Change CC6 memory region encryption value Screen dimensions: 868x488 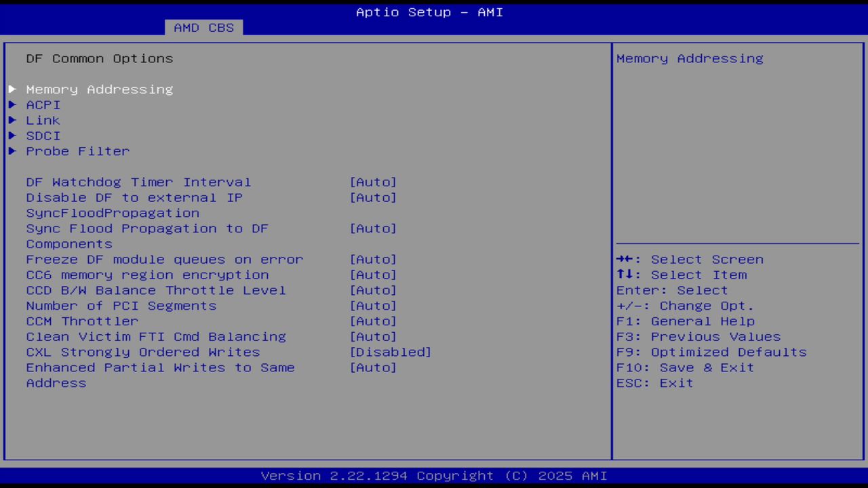click(x=373, y=275)
